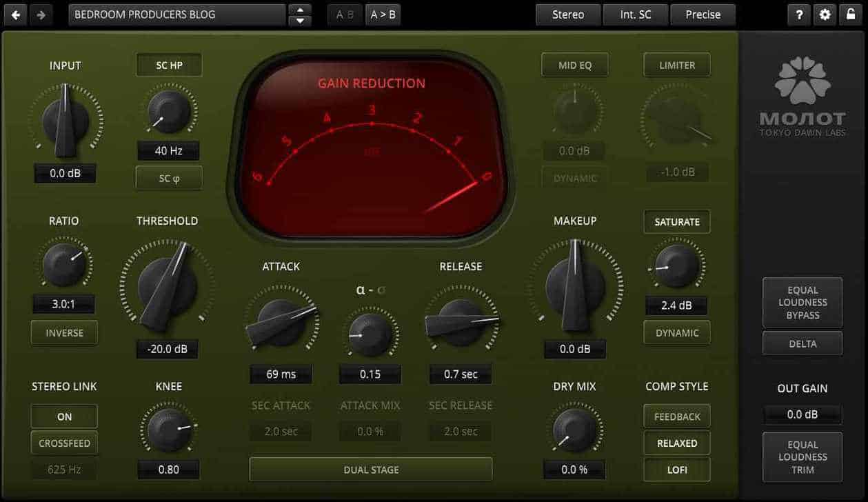Click the OUT GAIN 0.0 dB field

(x=803, y=414)
